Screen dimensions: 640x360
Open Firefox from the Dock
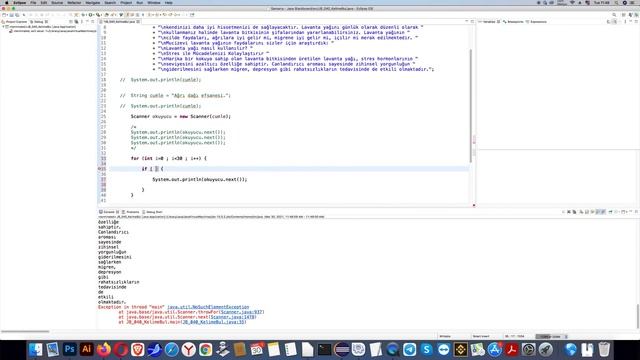click(104, 350)
